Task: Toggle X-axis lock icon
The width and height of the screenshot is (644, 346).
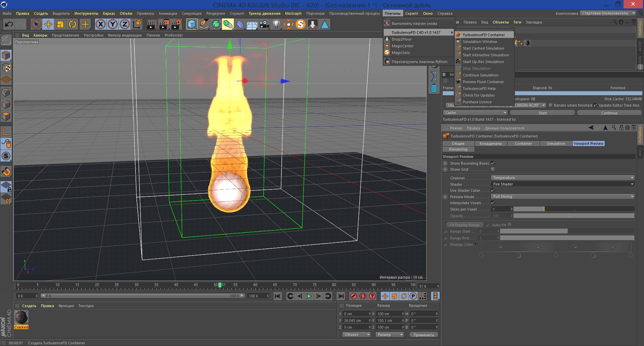Action: [x=101, y=24]
